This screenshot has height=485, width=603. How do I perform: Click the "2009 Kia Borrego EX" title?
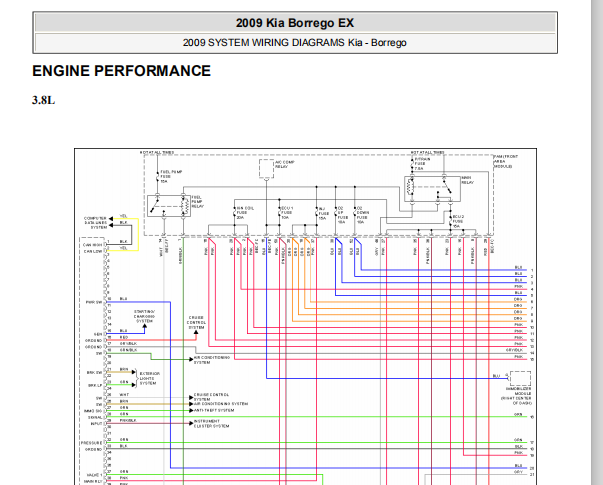coord(295,23)
